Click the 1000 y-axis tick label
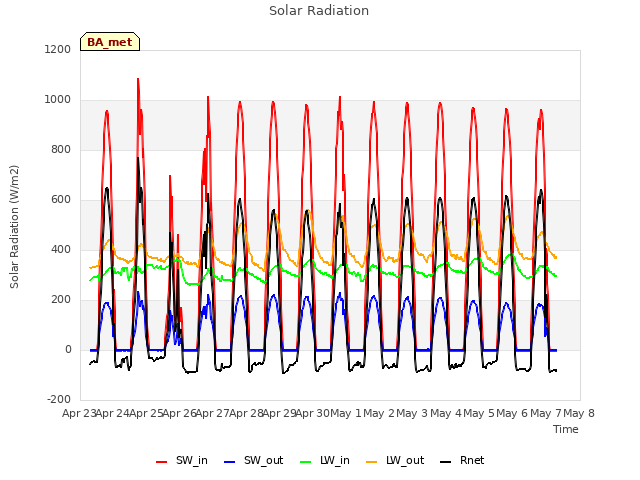The width and height of the screenshot is (640, 480). [x=58, y=100]
